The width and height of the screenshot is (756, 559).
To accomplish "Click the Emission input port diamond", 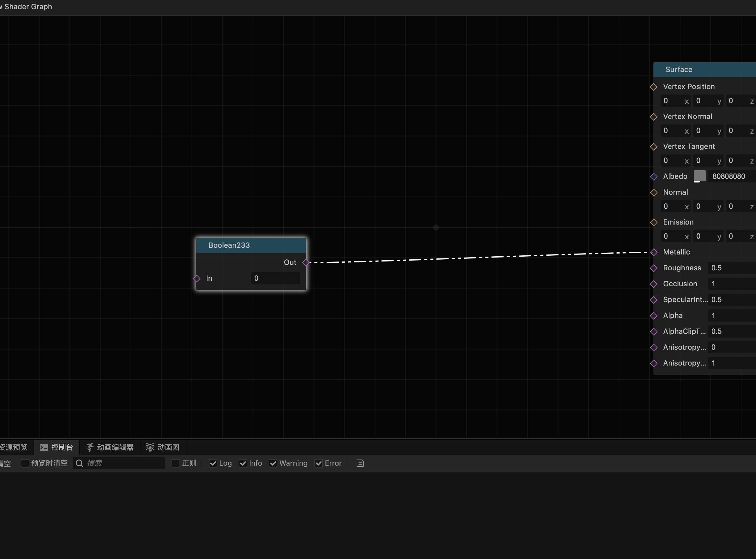I will (x=653, y=222).
